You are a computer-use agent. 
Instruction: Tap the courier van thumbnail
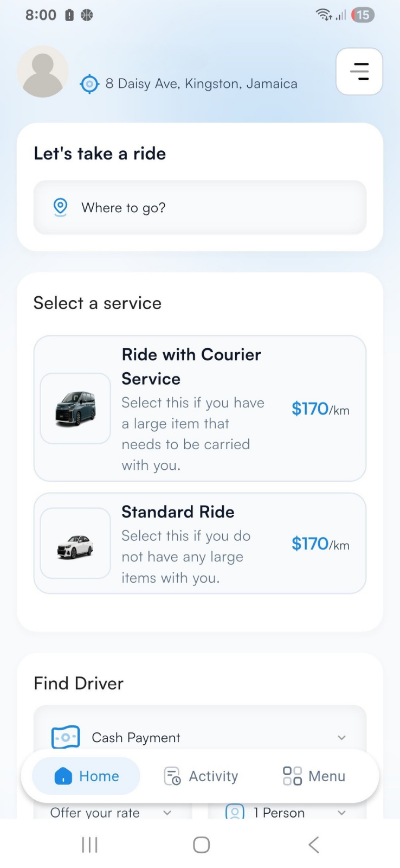75,409
